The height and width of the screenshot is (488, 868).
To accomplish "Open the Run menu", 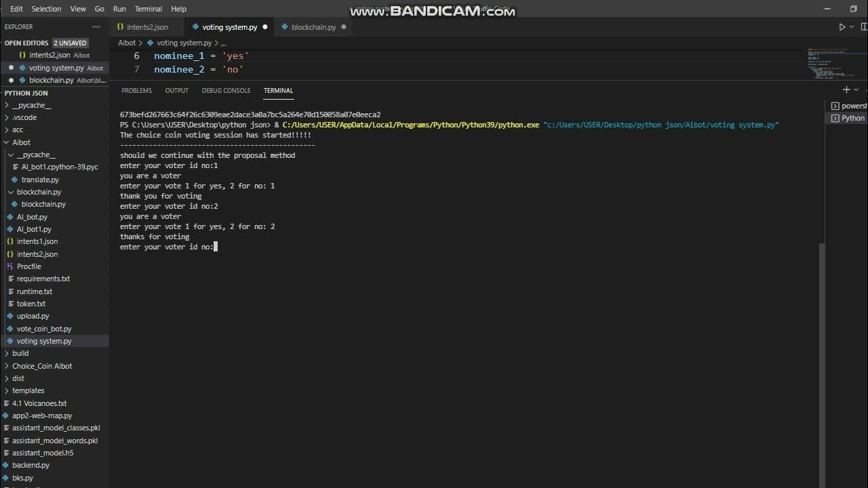I will (x=119, y=9).
